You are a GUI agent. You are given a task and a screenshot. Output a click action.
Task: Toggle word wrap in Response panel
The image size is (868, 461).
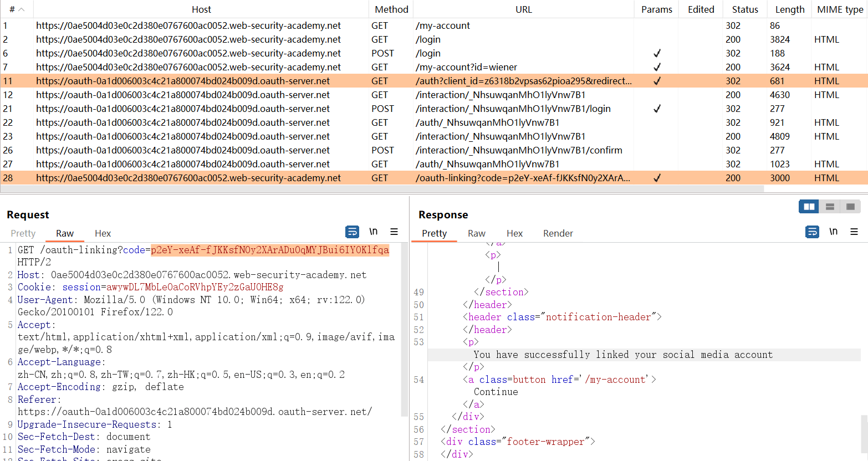[x=812, y=232]
